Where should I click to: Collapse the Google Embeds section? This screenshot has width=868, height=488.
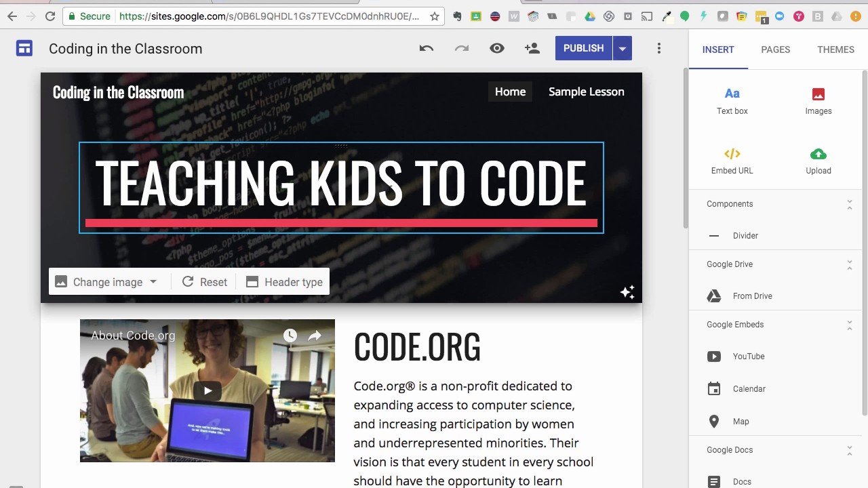pyautogui.click(x=850, y=325)
